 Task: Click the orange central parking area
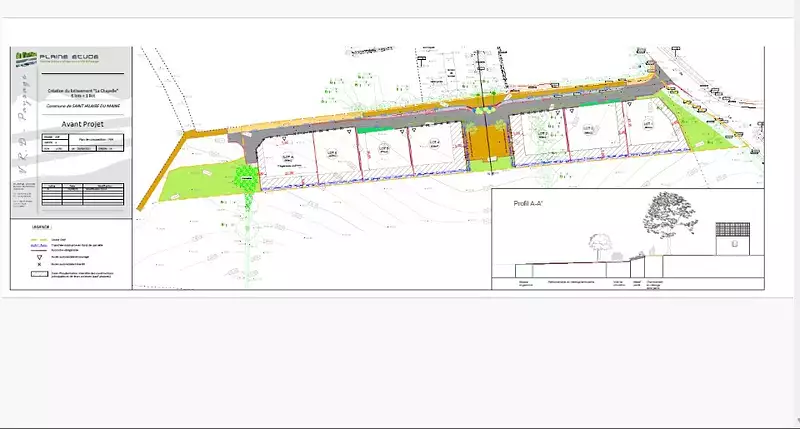(x=489, y=142)
